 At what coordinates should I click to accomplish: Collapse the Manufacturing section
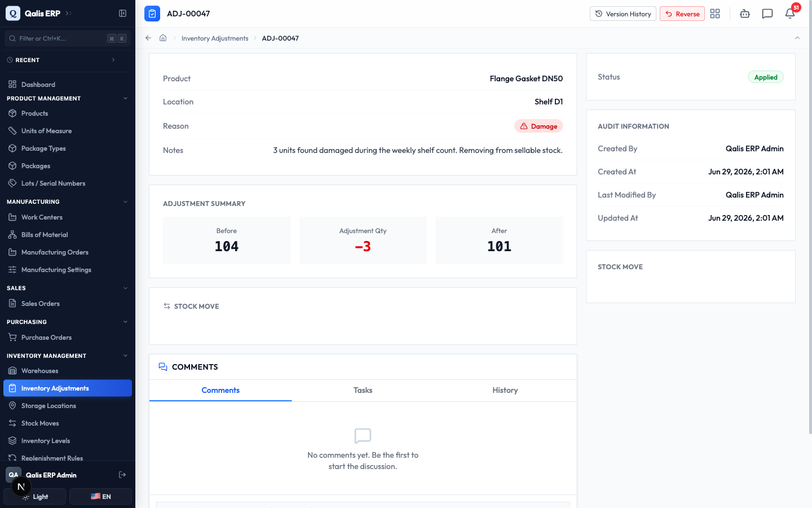pos(125,202)
